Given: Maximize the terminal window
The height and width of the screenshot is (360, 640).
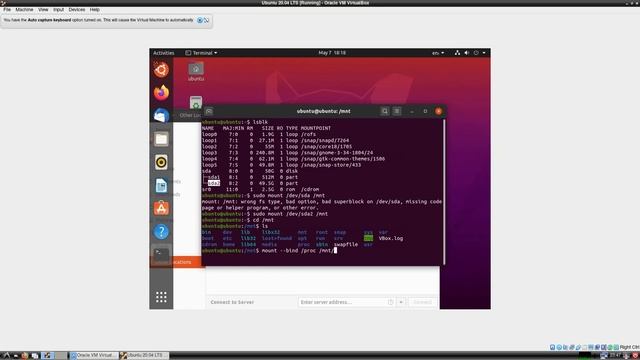Looking at the screenshot, I should tap(425, 111).
